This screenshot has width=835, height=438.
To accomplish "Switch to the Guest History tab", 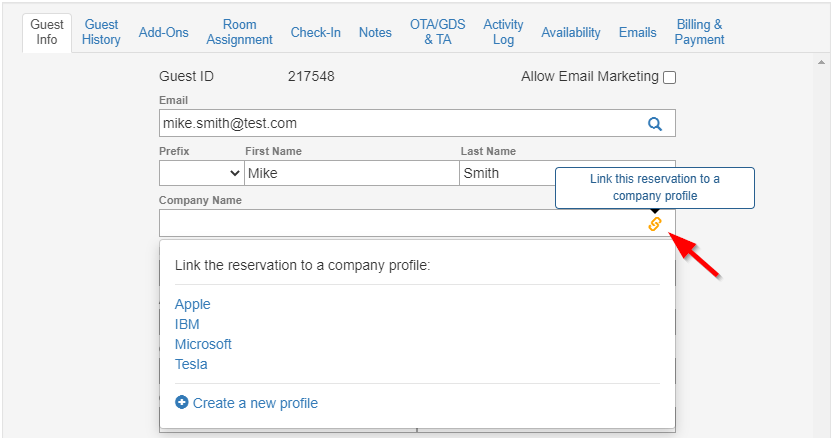I will pyautogui.click(x=102, y=32).
